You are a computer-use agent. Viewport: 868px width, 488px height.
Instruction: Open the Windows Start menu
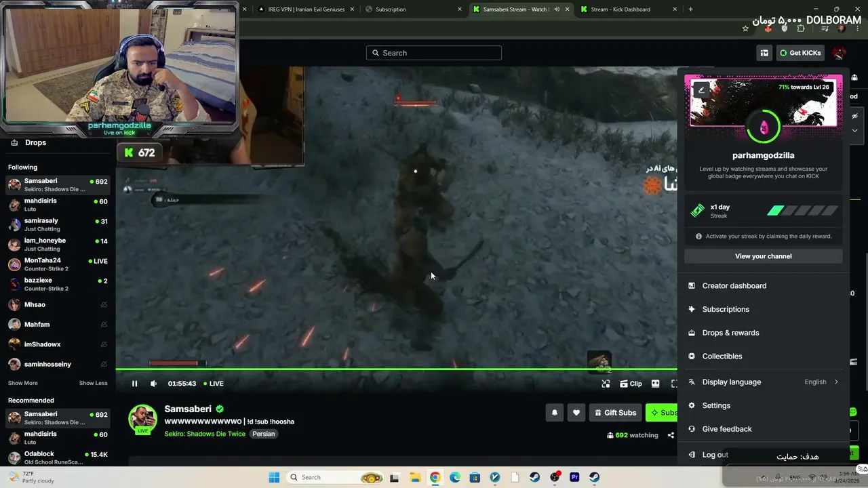point(274,477)
